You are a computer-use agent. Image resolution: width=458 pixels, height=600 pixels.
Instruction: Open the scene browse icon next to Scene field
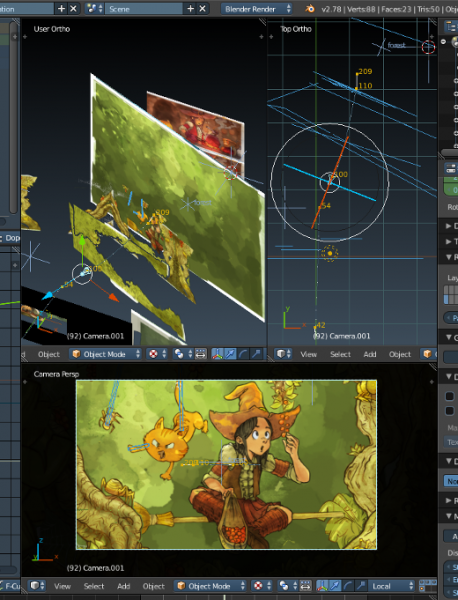(94, 8)
